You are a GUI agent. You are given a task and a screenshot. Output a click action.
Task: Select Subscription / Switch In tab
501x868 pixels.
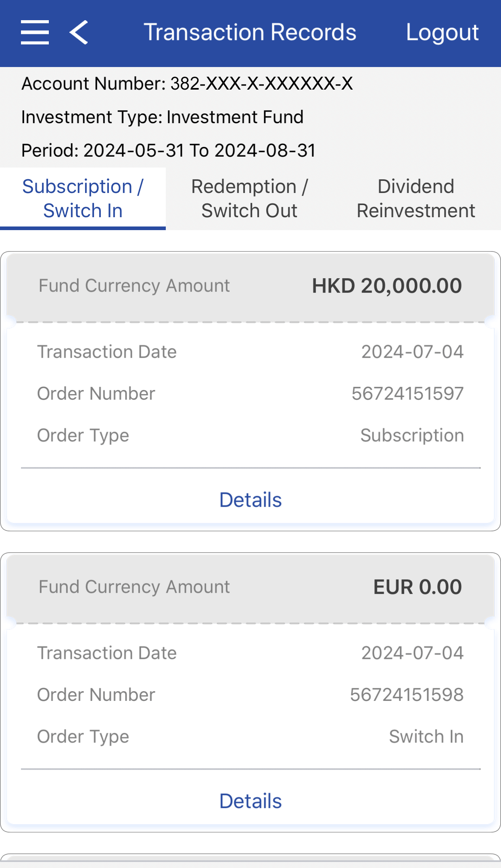tap(83, 199)
